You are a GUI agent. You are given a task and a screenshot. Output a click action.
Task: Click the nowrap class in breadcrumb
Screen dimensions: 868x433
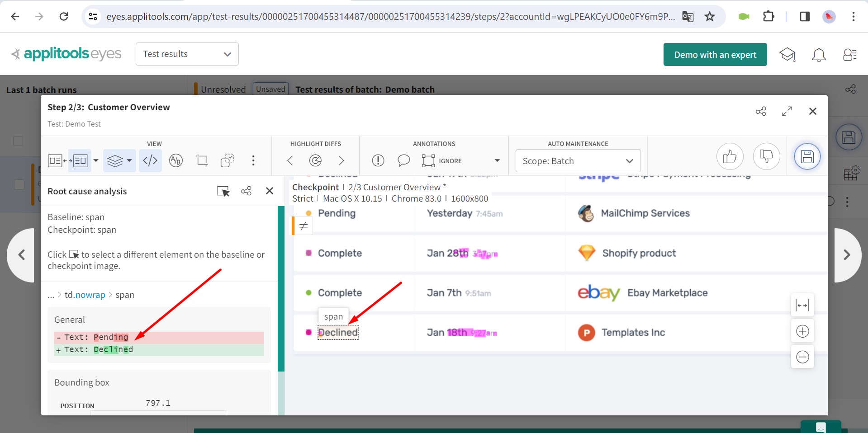tap(90, 295)
